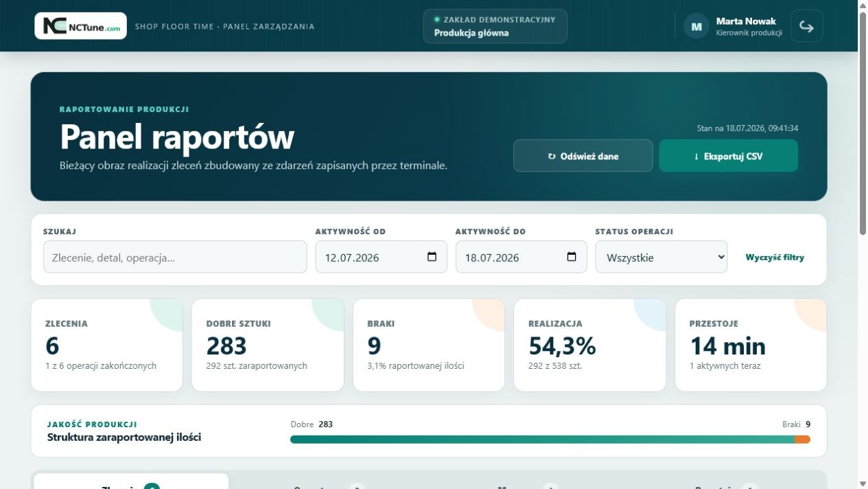The image size is (868, 489).
Task: Select the Zlecenia summary card
Action: 107,345
